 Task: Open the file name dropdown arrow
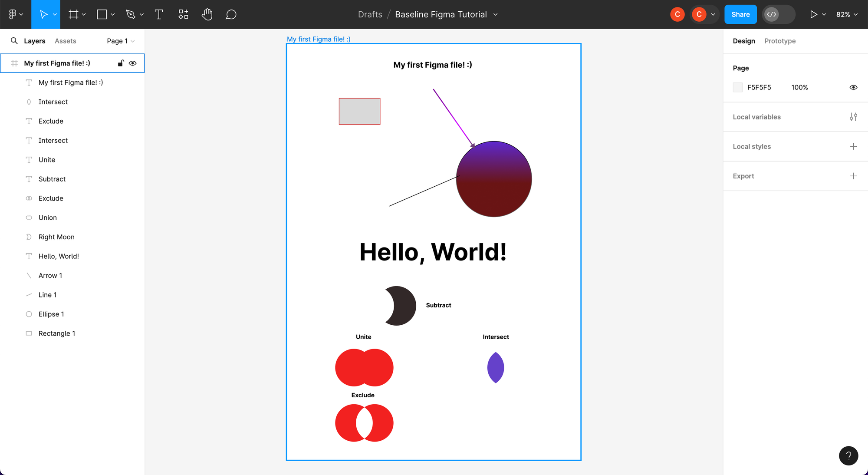pyautogui.click(x=496, y=14)
